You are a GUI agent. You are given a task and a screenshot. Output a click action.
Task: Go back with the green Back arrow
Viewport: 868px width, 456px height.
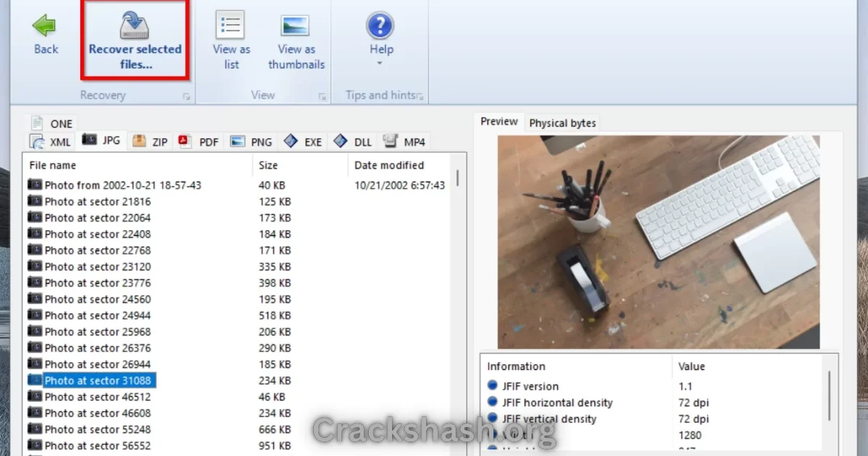tap(45, 34)
